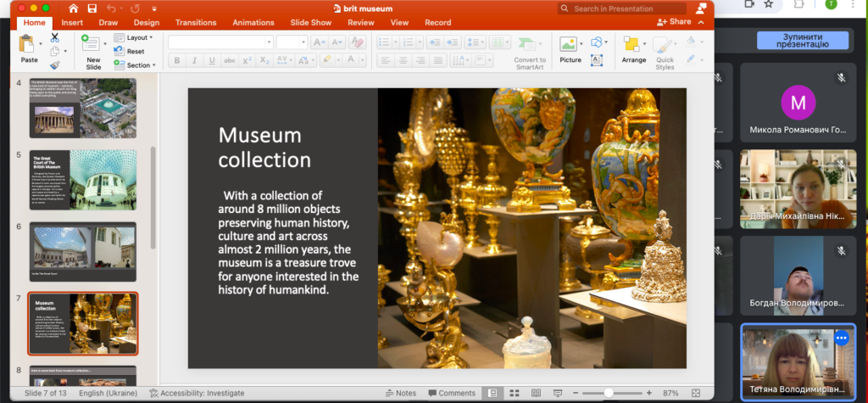This screenshot has width=868, height=403.
Task: Open the Transitions tab
Action: coord(195,23)
